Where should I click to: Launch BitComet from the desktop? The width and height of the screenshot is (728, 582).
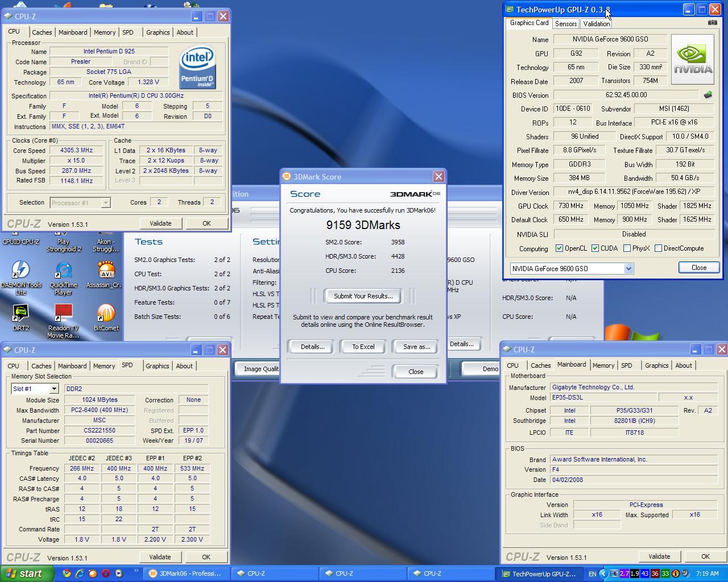point(106,318)
